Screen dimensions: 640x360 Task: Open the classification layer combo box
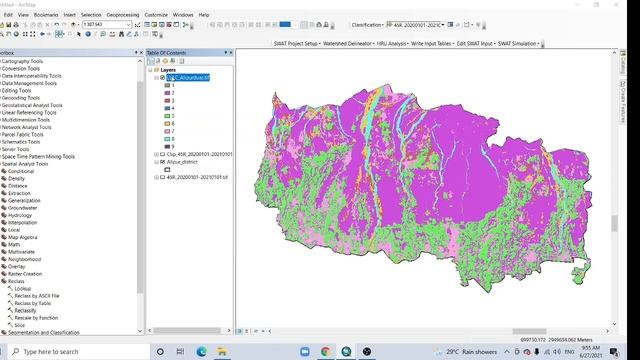pyautogui.click(x=416, y=25)
